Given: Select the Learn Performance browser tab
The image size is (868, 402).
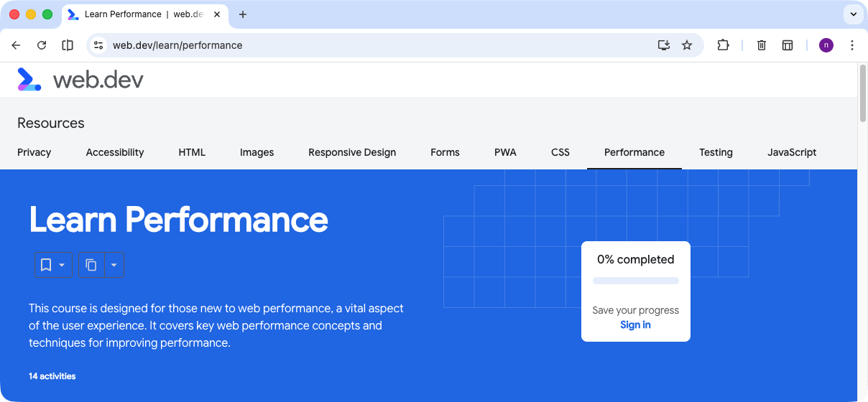Looking at the screenshot, I should [144, 14].
